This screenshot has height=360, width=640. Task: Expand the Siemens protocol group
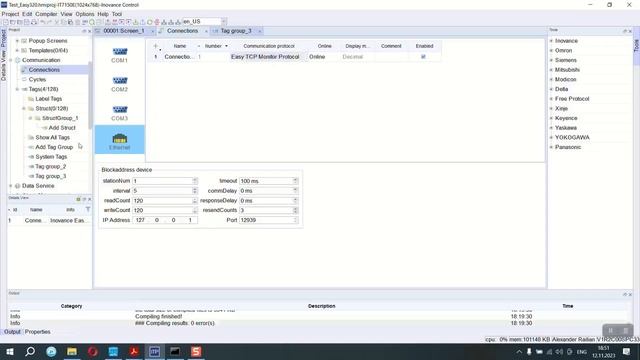click(x=551, y=60)
